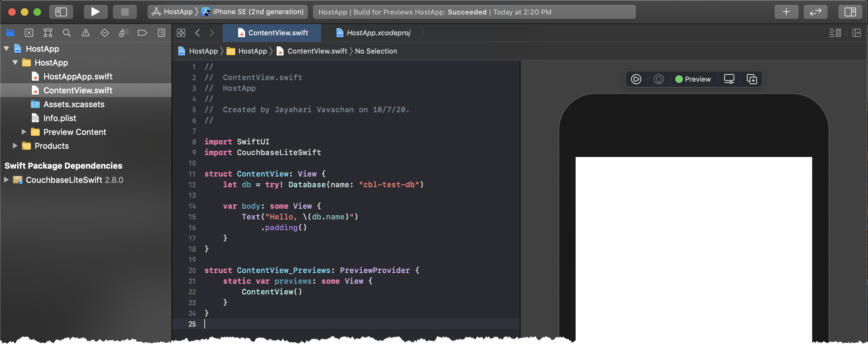
Task: Open HostAppApp.swift in the navigator
Action: (x=78, y=77)
